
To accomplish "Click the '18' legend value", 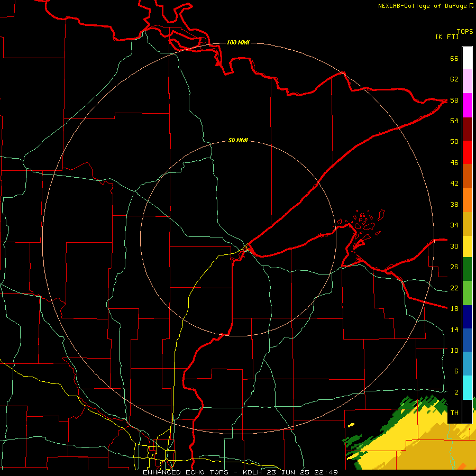I will click(454, 309).
